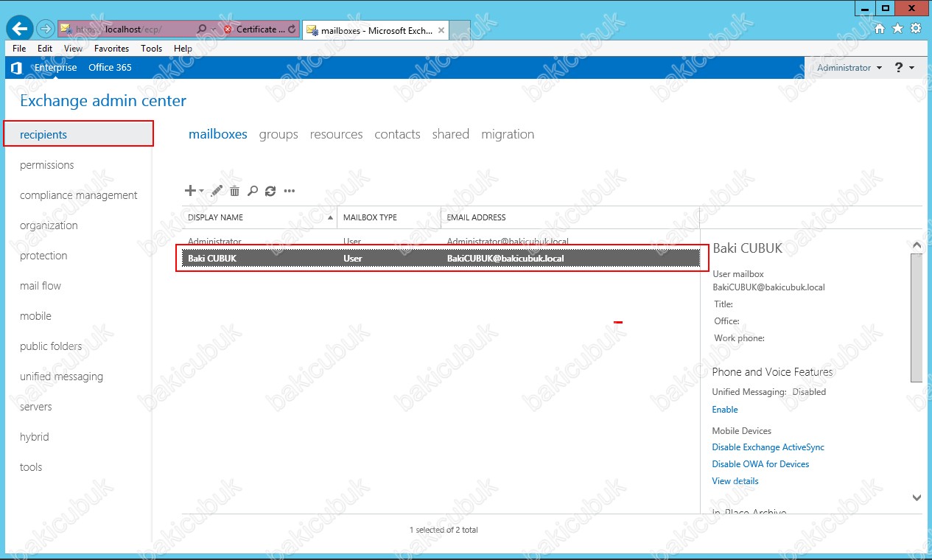Switch to the resources tab
Screen dimensions: 932x560
pyautogui.click(x=336, y=134)
